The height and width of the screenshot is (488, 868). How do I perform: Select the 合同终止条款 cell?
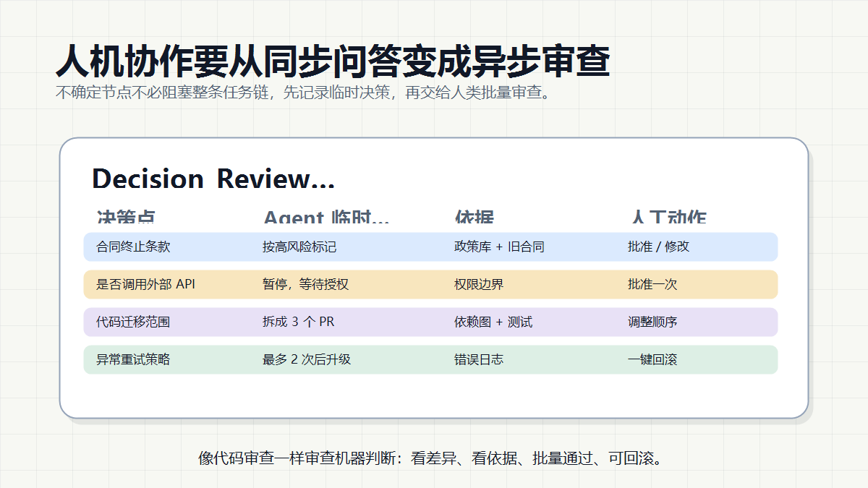(x=133, y=247)
